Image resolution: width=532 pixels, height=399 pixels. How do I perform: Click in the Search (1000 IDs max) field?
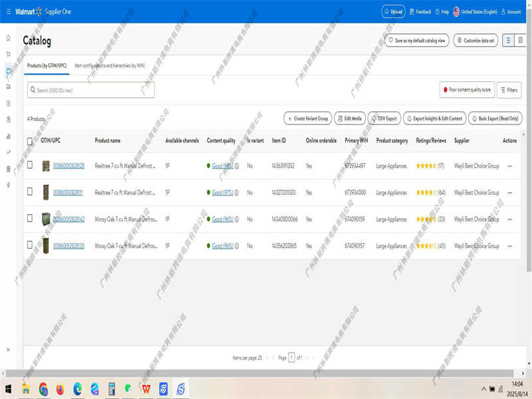[91, 90]
